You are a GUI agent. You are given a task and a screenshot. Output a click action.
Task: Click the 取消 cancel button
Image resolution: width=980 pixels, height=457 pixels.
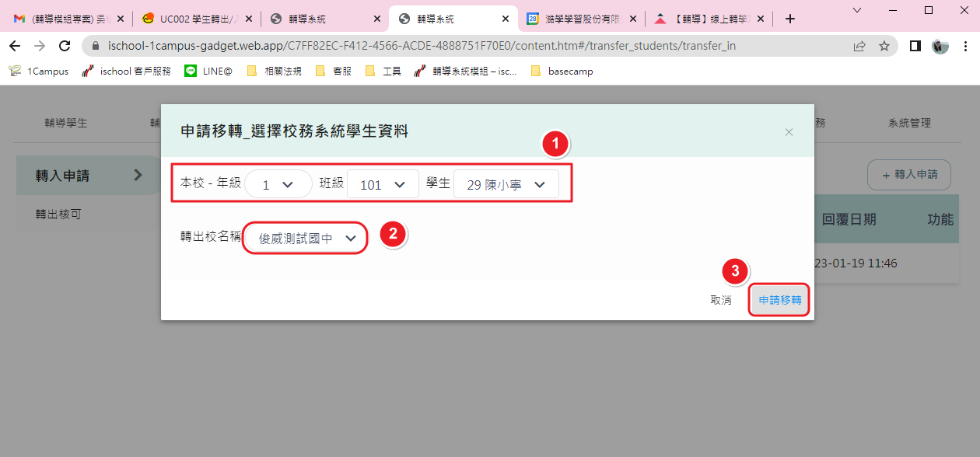pyautogui.click(x=721, y=299)
